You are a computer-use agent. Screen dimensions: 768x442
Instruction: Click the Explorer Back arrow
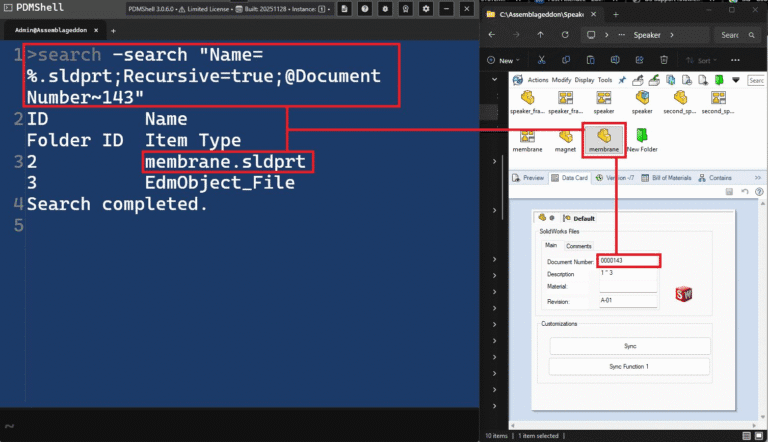[x=492, y=35]
